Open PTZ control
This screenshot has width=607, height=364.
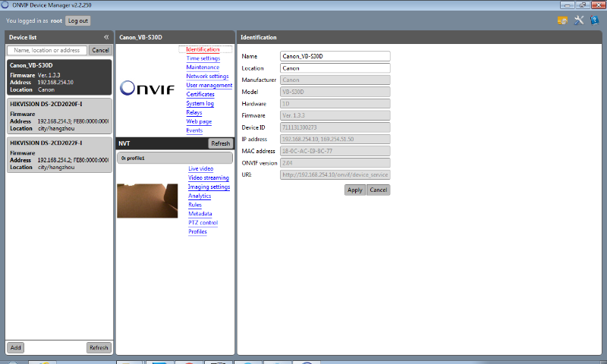pyautogui.click(x=203, y=223)
